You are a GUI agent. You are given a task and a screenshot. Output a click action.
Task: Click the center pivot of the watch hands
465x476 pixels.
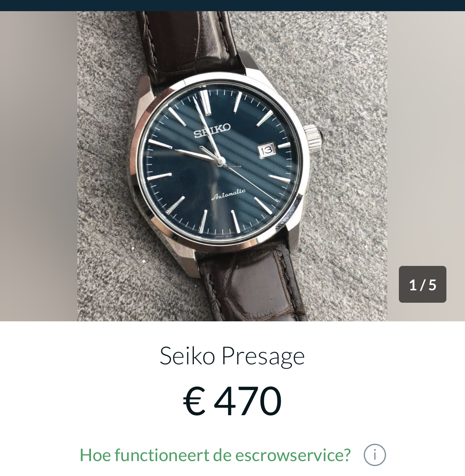tap(221, 161)
